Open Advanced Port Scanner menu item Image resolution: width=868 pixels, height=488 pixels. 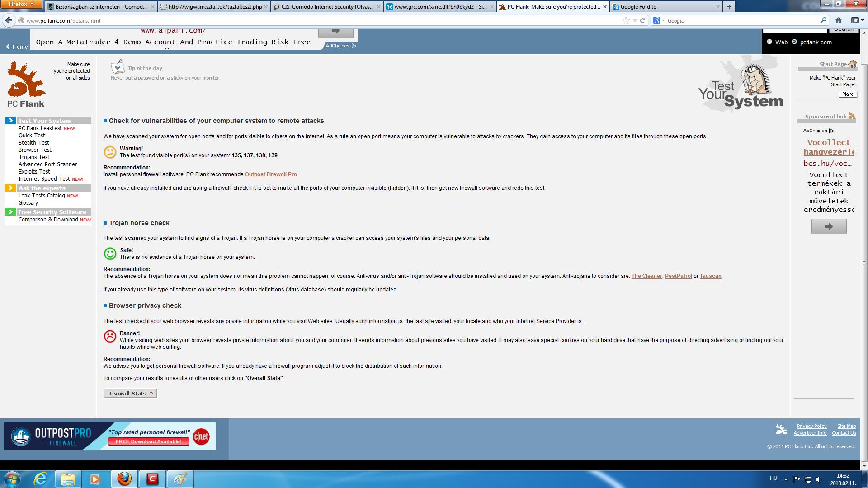[47, 164]
